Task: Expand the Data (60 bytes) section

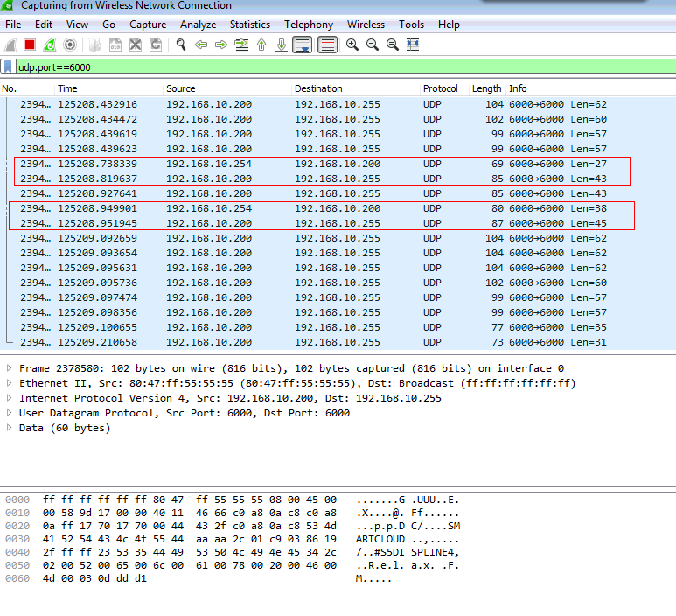Action: tap(10, 428)
